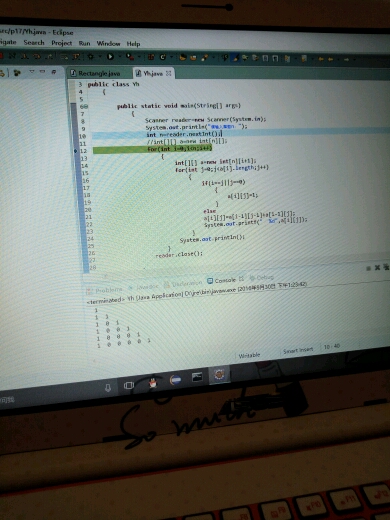Open the Search menu
Viewport: 390px width, 520px height.
click(x=34, y=42)
